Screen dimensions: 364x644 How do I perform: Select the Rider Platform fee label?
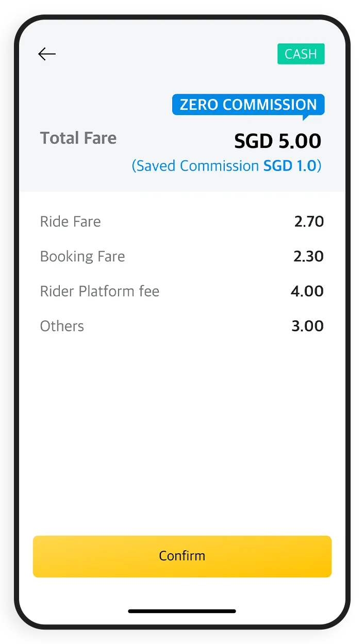(x=100, y=291)
